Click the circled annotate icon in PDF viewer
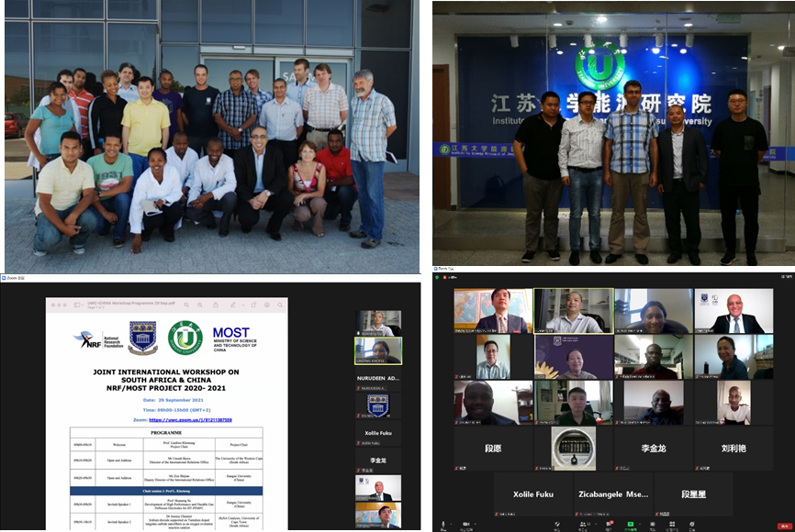This screenshot has height=532, width=795. pyautogui.click(x=267, y=305)
